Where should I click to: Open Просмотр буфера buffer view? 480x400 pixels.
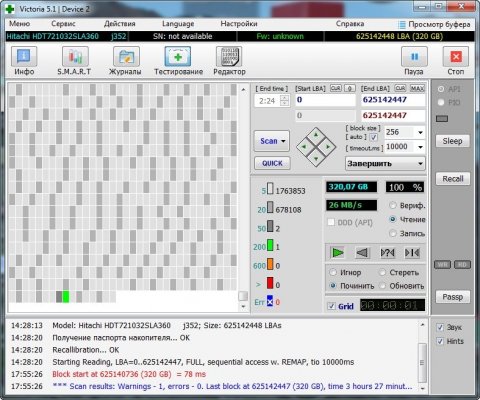click(435, 24)
